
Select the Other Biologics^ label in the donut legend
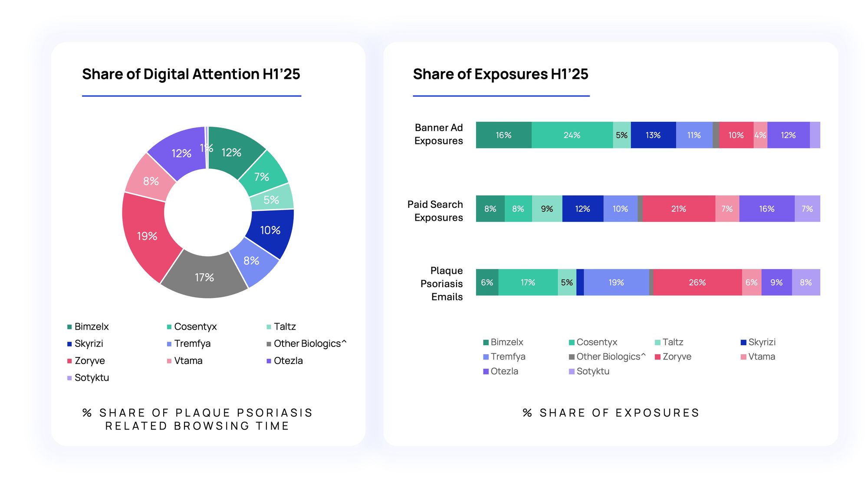[310, 344]
